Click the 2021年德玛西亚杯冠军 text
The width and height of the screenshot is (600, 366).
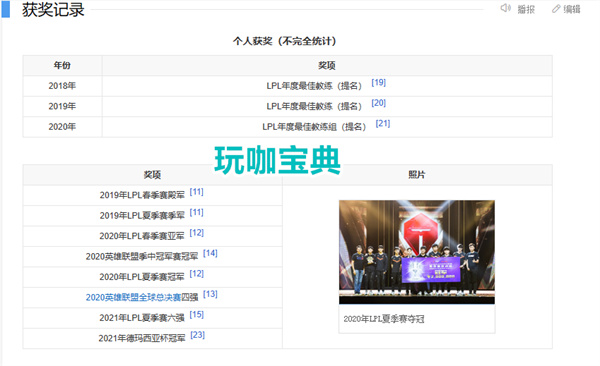pyautogui.click(x=142, y=338)
